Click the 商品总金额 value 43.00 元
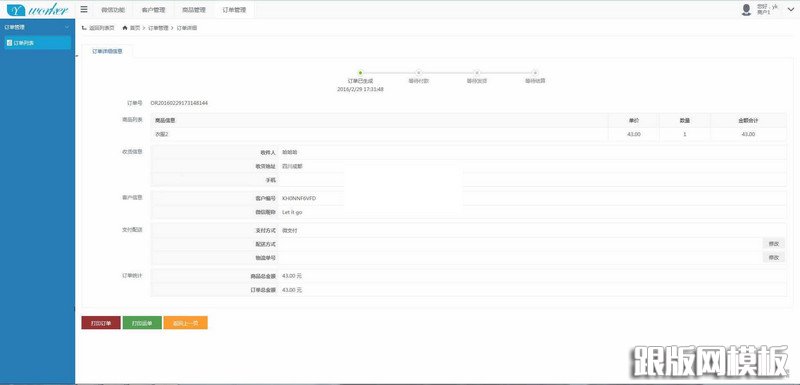Viewport: 800px width, 385px height. 292,276
